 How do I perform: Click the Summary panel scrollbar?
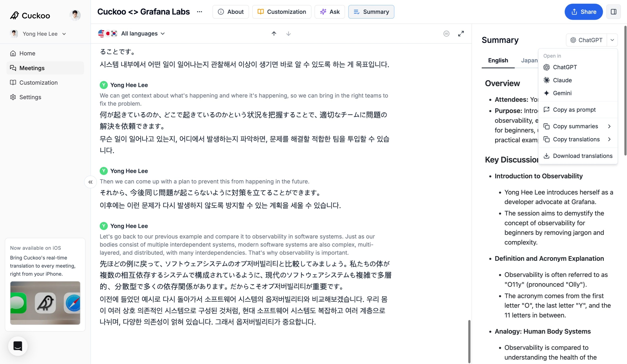coord(625,91)
